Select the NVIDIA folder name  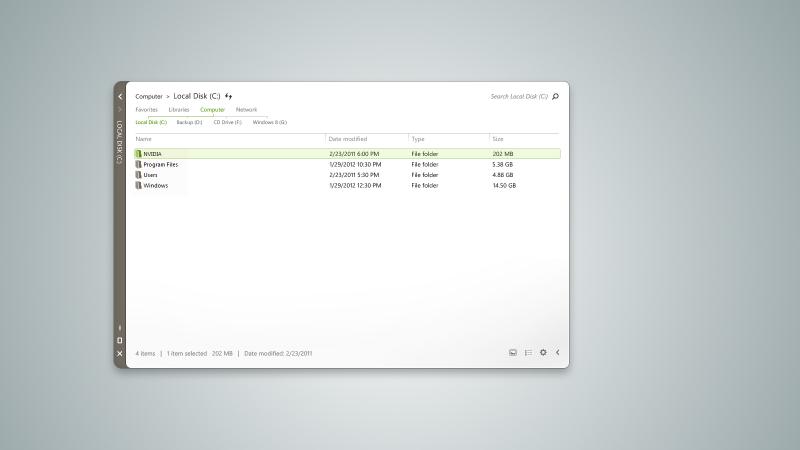(x=153, y=154)
